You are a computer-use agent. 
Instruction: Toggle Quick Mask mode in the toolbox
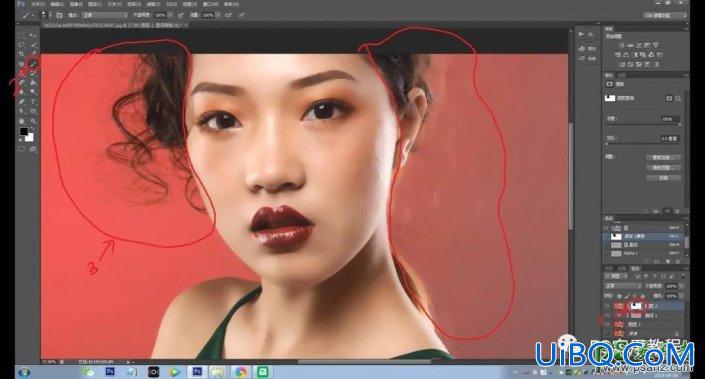pyautogui.click(x=22, y=149)
